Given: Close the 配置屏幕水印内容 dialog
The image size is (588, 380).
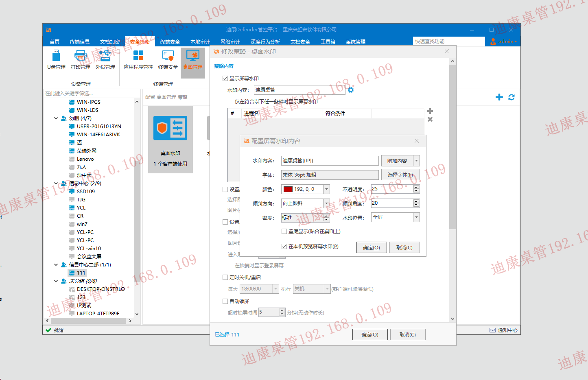Looking at the screenshot, I should (417, 141).
